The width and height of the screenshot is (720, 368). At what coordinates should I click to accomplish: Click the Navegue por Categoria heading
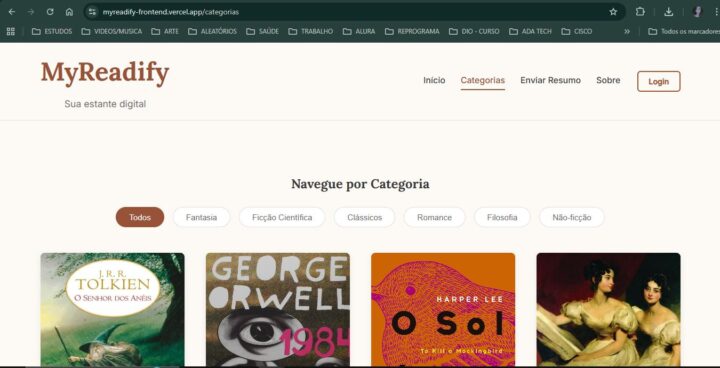360,184
